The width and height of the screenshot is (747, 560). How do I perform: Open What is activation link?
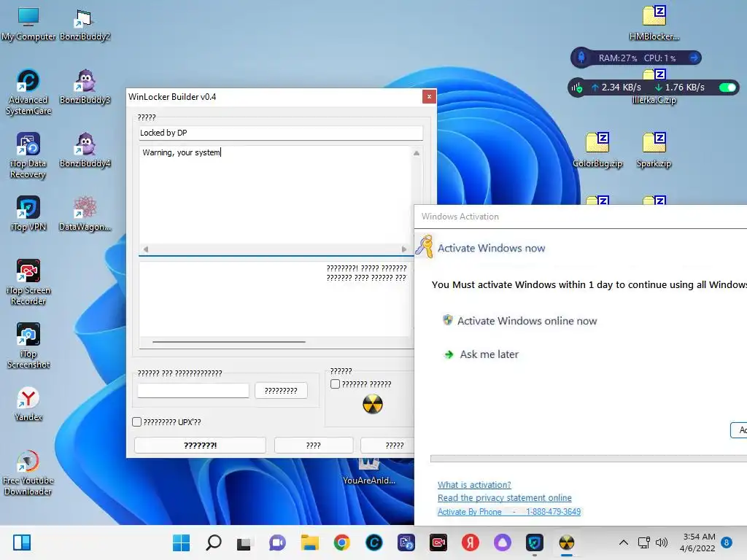pyautogui.click(x=474, y=485)
